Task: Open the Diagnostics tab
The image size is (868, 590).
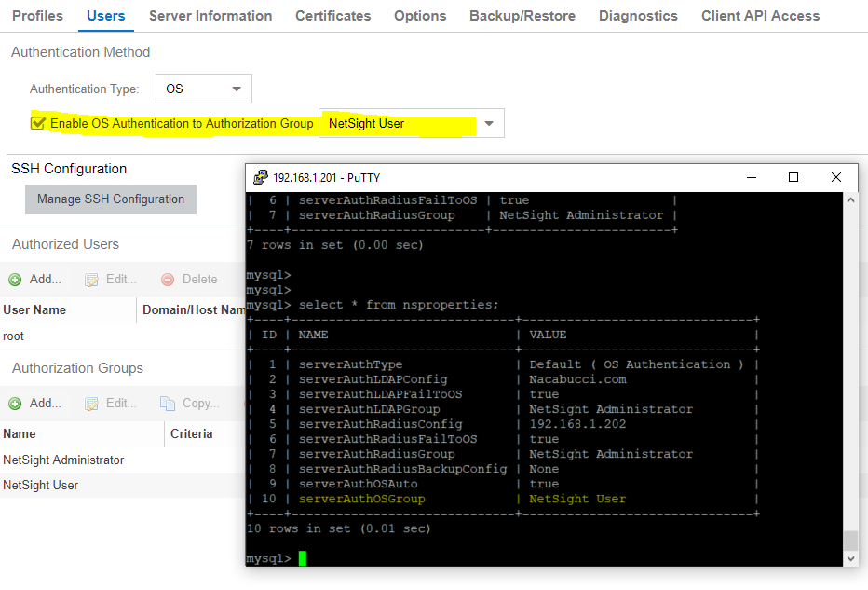Action: point(638,16)
